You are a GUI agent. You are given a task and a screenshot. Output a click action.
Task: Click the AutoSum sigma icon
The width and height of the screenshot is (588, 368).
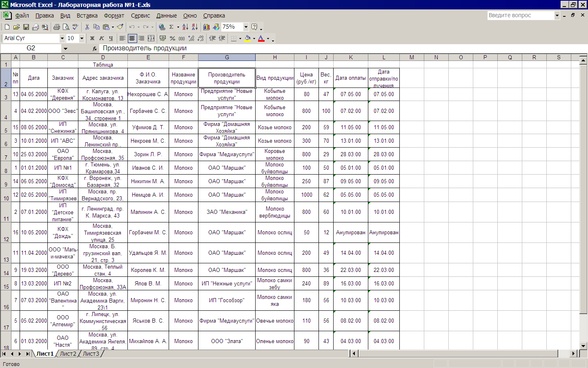[x=171, y=27]
